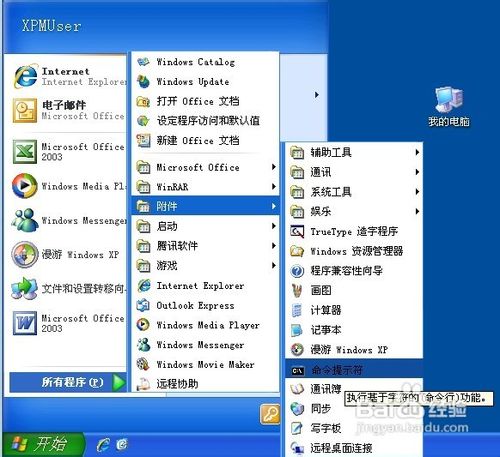Click the Windows Update icon
Viewport: 500px width, 457px height.
pyautogui.click(x=144, y=82)
